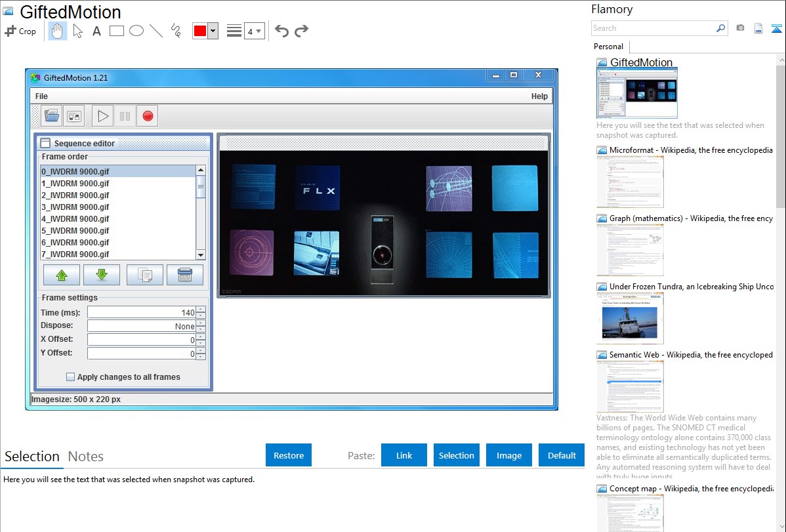The width and height of the screenshot is (786, 532).
Task: Click the Link paste button
Action: click(404, 455)
